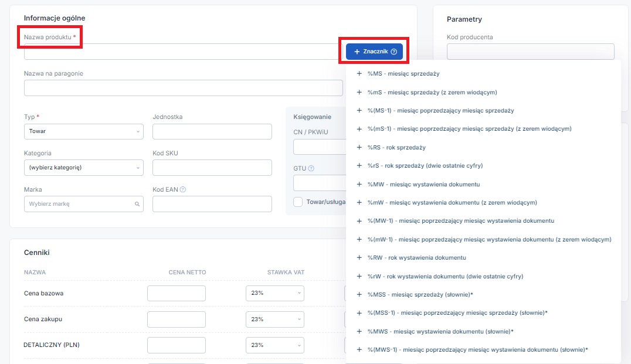Open VAT rate dropdown for DETALICZNY (PLN)
Image resolution: width=631 pixels, height=364 pixels.
tap(274, 345)
